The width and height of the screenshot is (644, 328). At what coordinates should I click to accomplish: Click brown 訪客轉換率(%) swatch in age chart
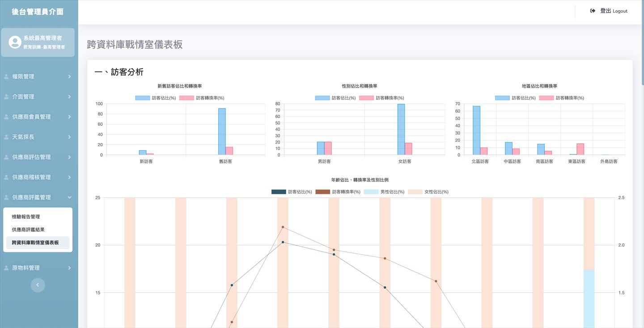coord(322,192)
